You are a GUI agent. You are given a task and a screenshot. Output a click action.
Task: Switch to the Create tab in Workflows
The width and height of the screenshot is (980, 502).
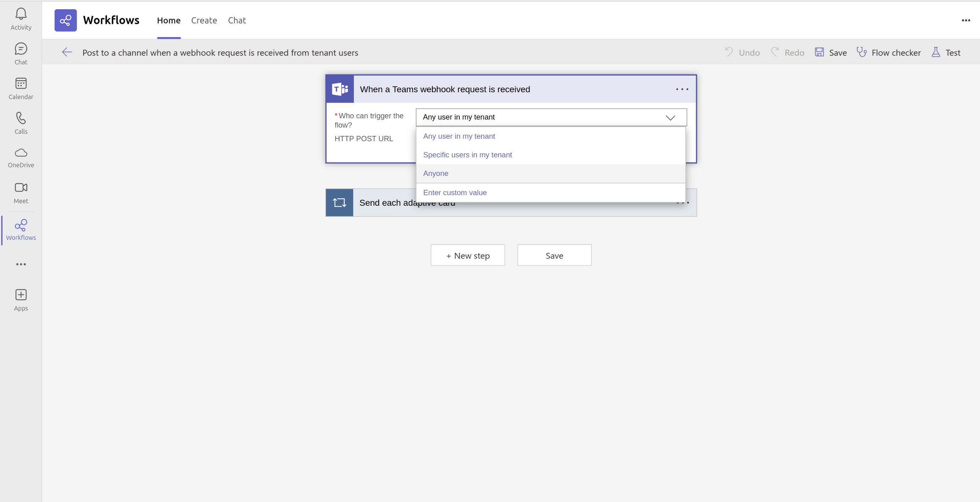204,20
